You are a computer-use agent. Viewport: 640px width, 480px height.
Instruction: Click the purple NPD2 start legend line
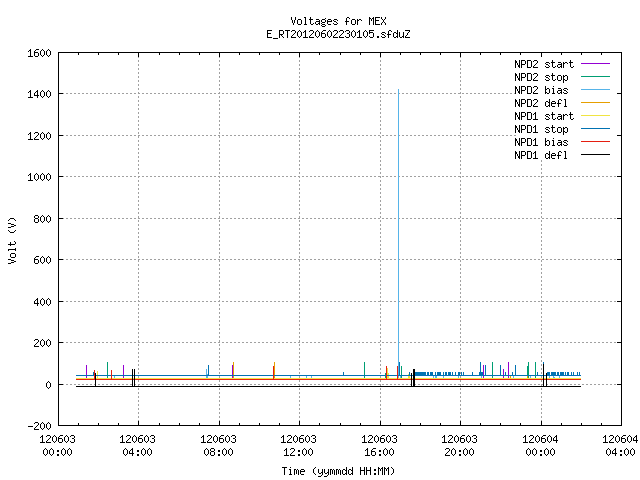coord(595,64)
